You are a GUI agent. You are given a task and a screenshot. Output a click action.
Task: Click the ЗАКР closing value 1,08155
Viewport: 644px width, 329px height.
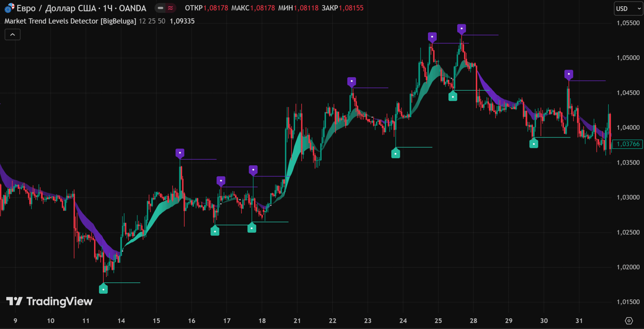click(351, 8)
